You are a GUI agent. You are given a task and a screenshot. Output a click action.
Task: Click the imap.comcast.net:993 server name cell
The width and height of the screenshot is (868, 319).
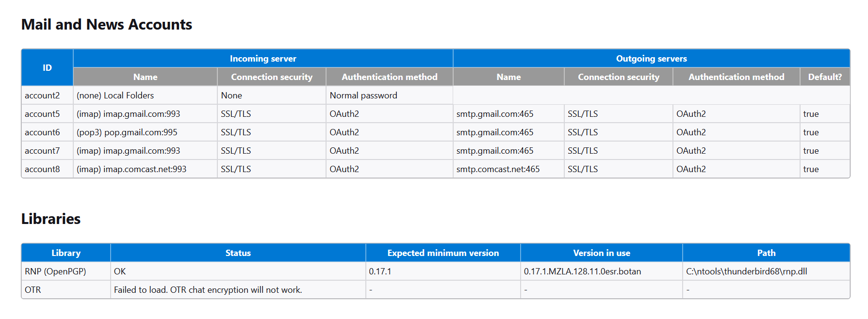point(131,169)
